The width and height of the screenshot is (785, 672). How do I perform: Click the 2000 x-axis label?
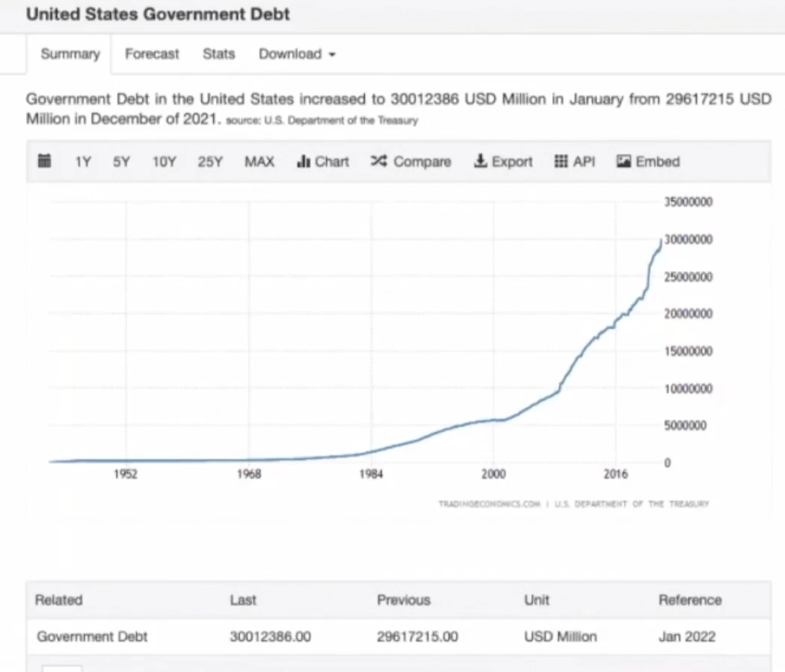click(x=494, y=474)
